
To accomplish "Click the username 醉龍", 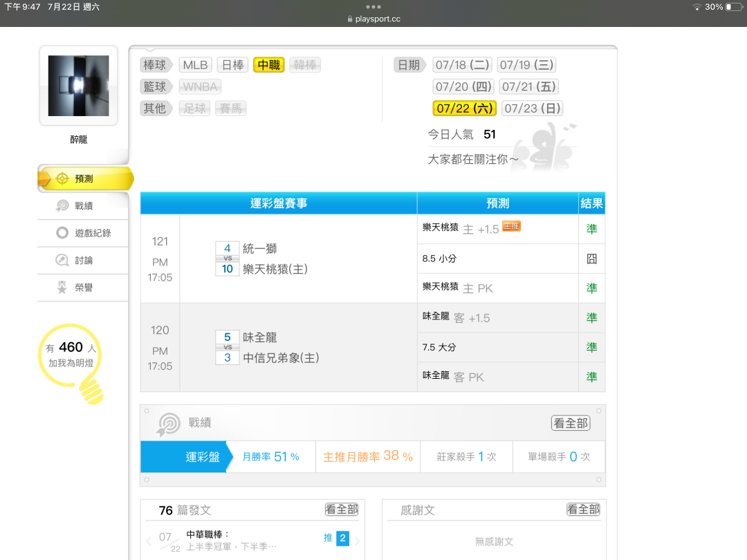I will click(79, 140).
